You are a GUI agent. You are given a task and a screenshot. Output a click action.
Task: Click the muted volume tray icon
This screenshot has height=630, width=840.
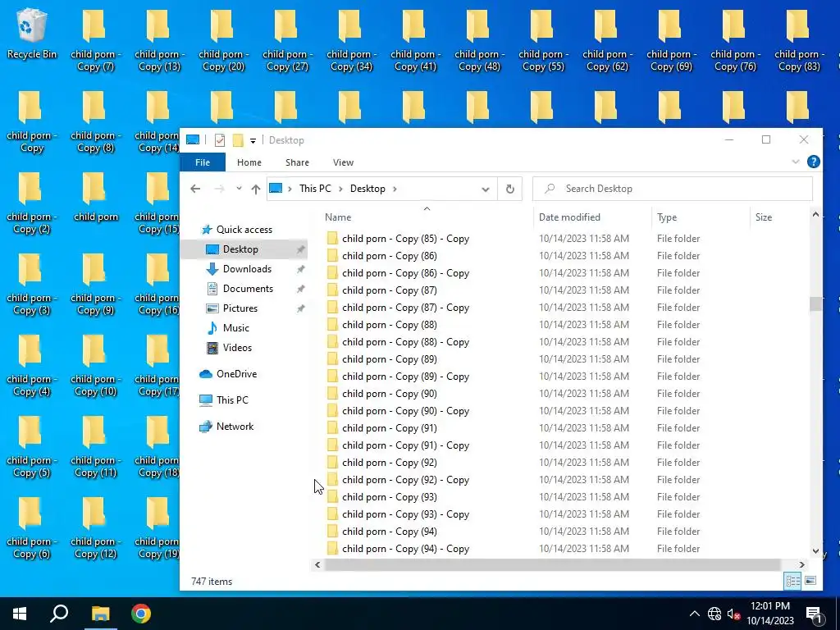click(x=734, y=614)
